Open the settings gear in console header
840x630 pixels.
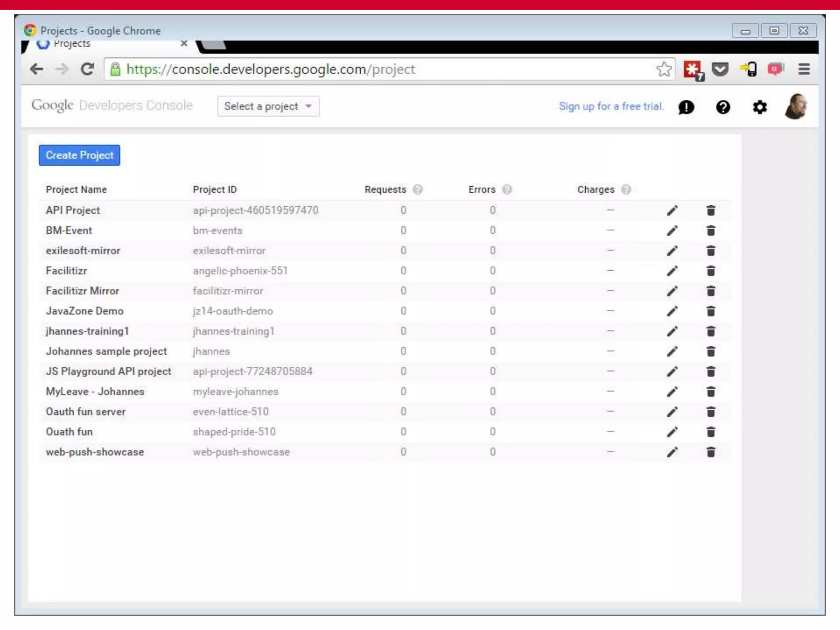pos(760,107)
